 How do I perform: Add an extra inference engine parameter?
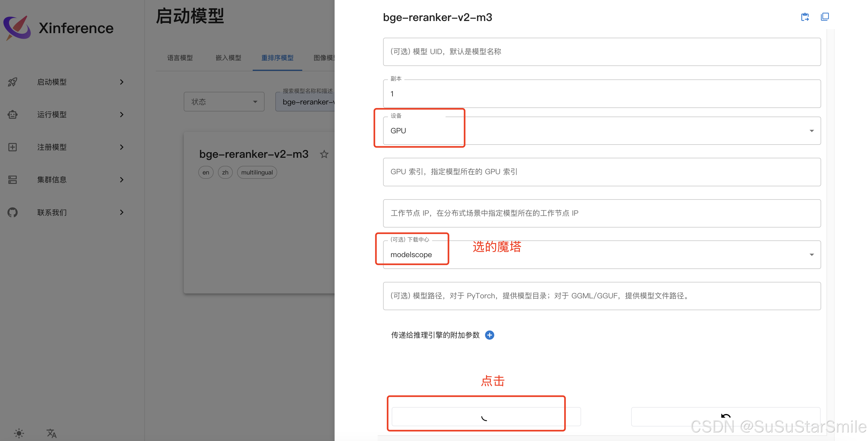pyautogui.click(x=489, y=335)
